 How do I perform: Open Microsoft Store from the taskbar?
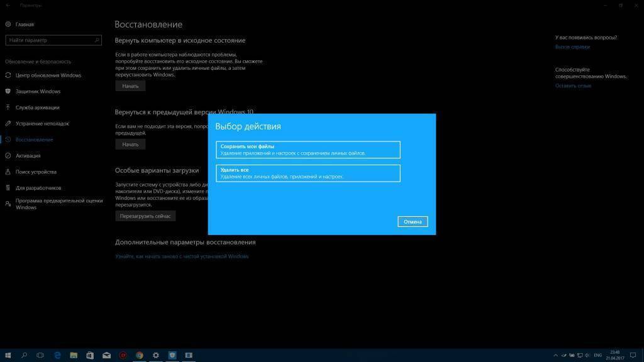(90, 355)
